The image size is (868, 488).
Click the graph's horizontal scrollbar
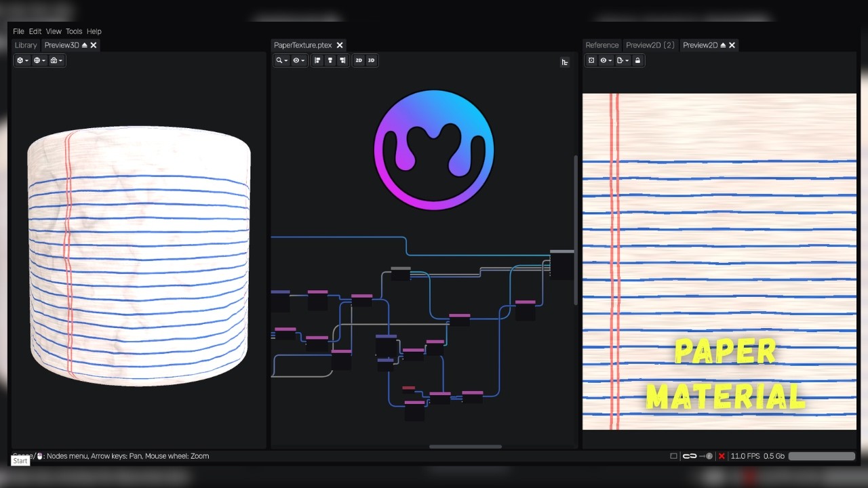[x=465, y=447]
